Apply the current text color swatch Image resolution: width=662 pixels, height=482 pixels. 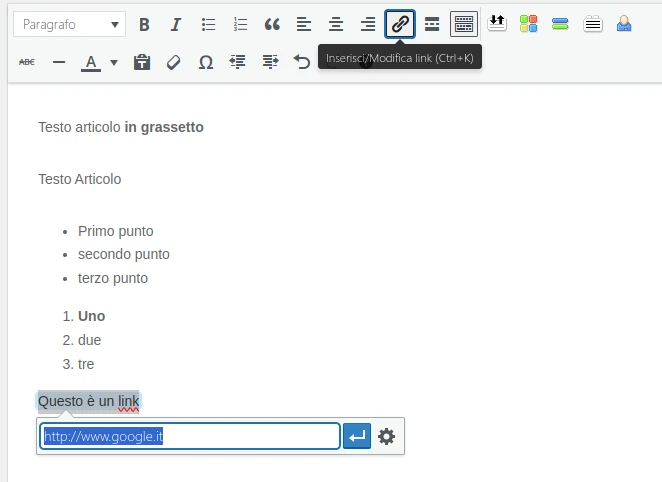(91, 62)
